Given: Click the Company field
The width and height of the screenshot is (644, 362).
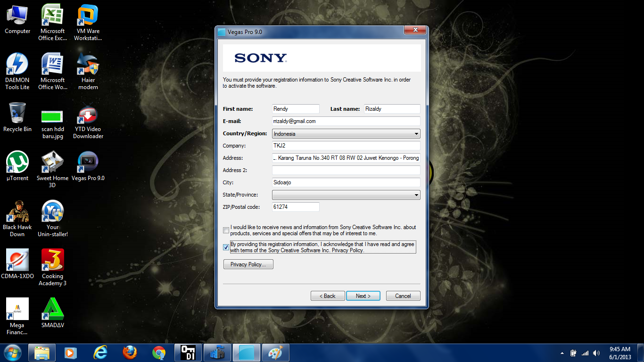Looking at the screenshot, I should tap(346, 146).
